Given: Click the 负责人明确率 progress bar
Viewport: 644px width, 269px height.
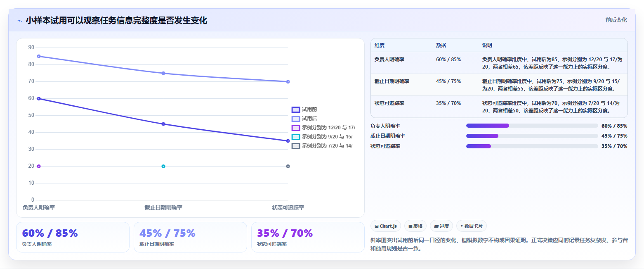Looking at the screenshot, I should coord(532,126).
